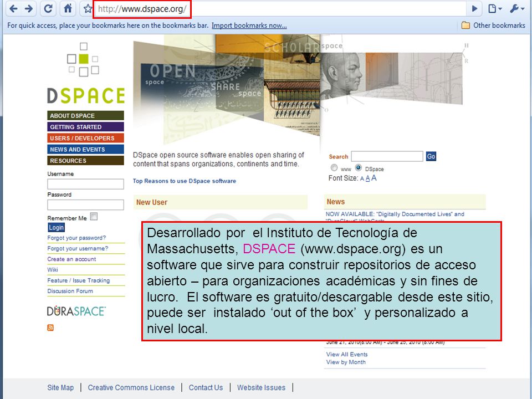Click Forgot your password link
532x399 pixels.
(x=76, y=238)
